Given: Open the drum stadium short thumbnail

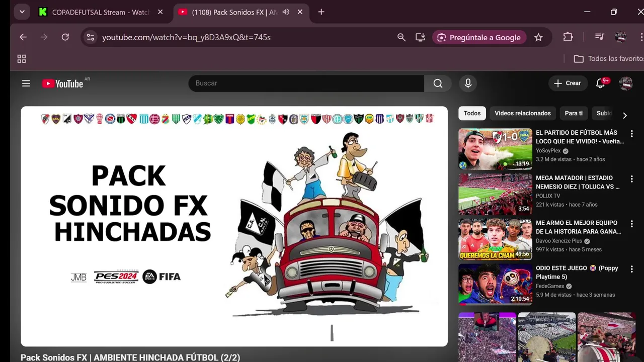Looking at the screenshot, I should click(x=547, y=337).
